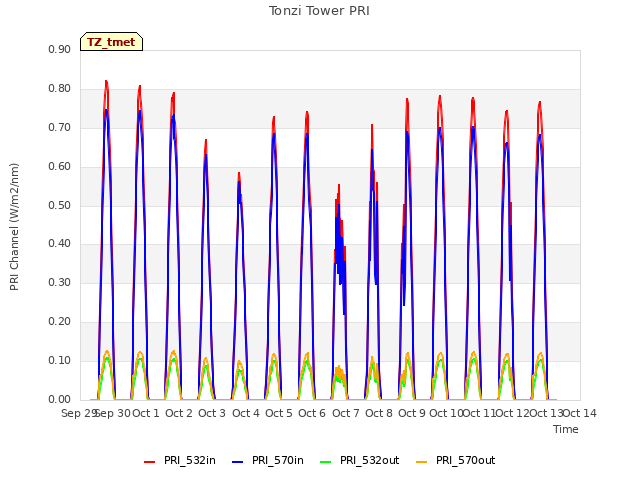Click the 0.60 y-axis tick label
This screenshot has width=640, height=480.
click(x=60, y=167)
